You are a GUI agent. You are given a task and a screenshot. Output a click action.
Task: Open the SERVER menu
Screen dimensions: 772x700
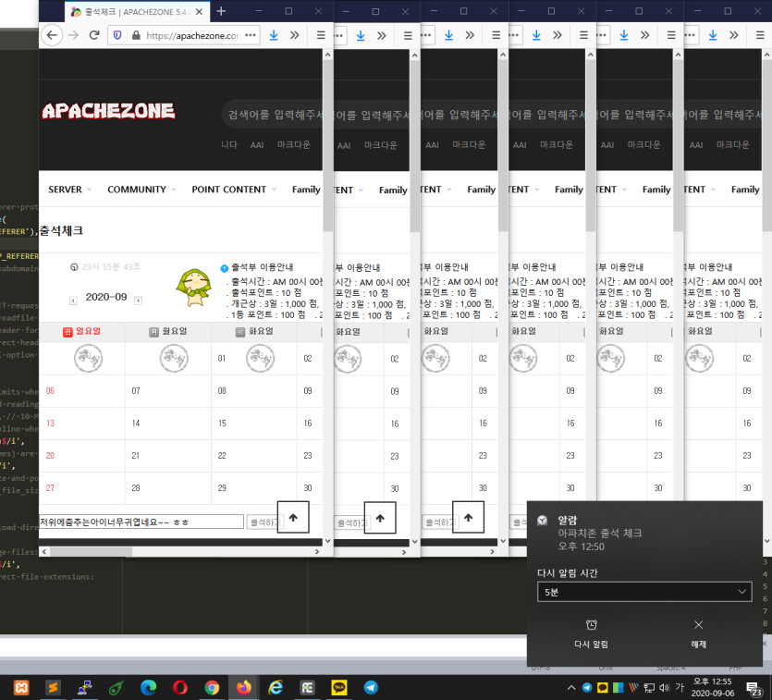65,190
